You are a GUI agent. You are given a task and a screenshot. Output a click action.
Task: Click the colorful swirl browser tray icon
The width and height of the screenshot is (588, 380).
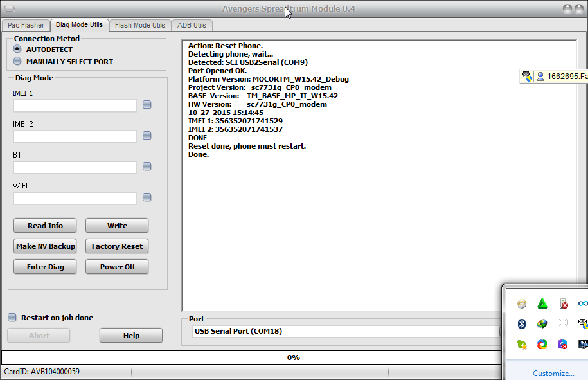(x=542, y=345)
